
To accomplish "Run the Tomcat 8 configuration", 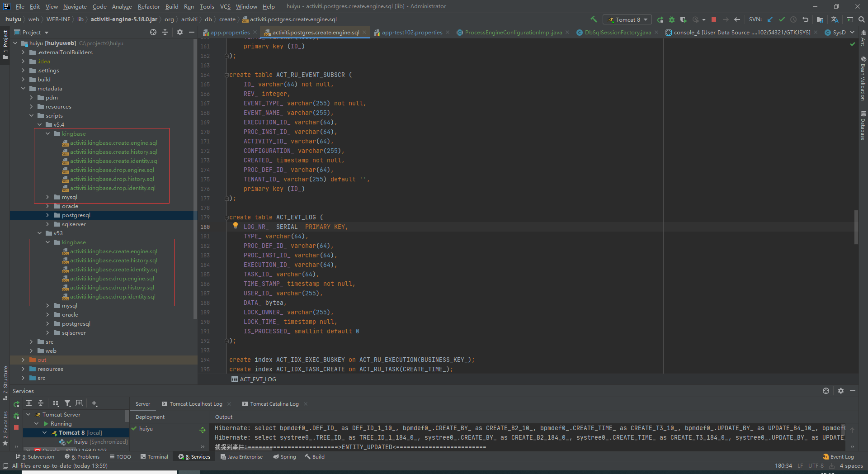I will pos(660,19).
